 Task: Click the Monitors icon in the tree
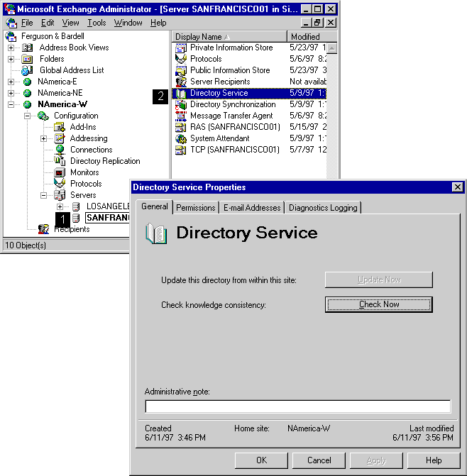(60, 172)
